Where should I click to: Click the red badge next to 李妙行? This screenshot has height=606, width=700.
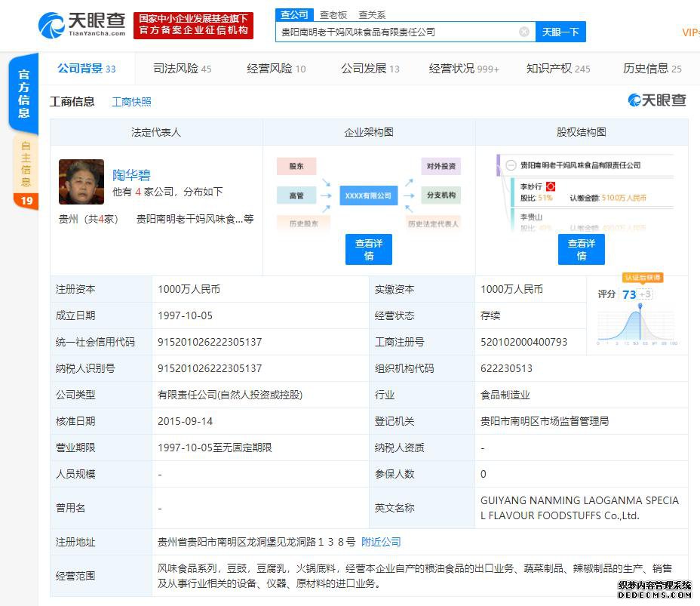[x=551, y=186]
